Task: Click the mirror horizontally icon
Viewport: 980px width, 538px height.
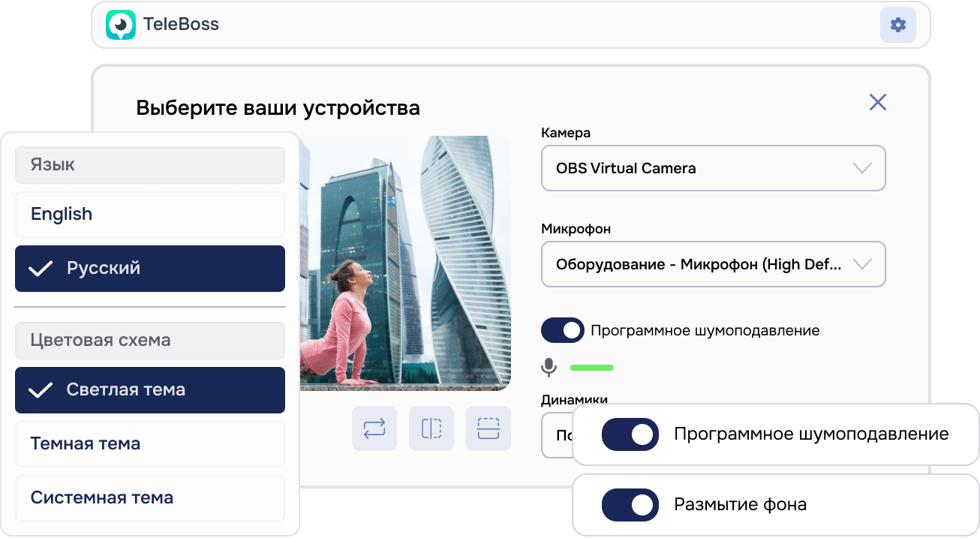Action: point(431,428)
